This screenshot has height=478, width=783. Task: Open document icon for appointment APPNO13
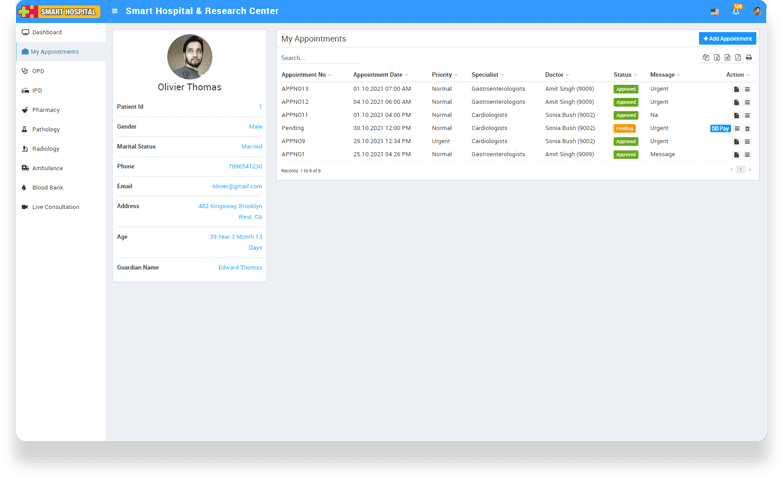(736, 89)
